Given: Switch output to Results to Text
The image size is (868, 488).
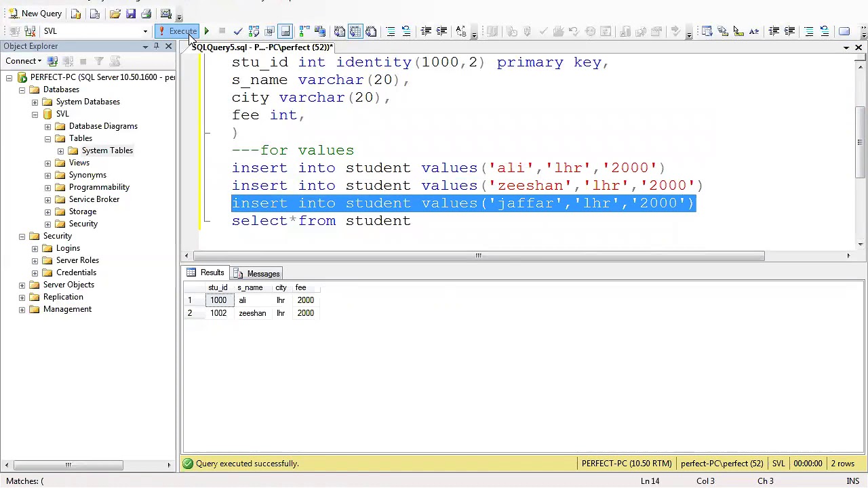Looking at the screenshot, I should (x=340, y=31).
